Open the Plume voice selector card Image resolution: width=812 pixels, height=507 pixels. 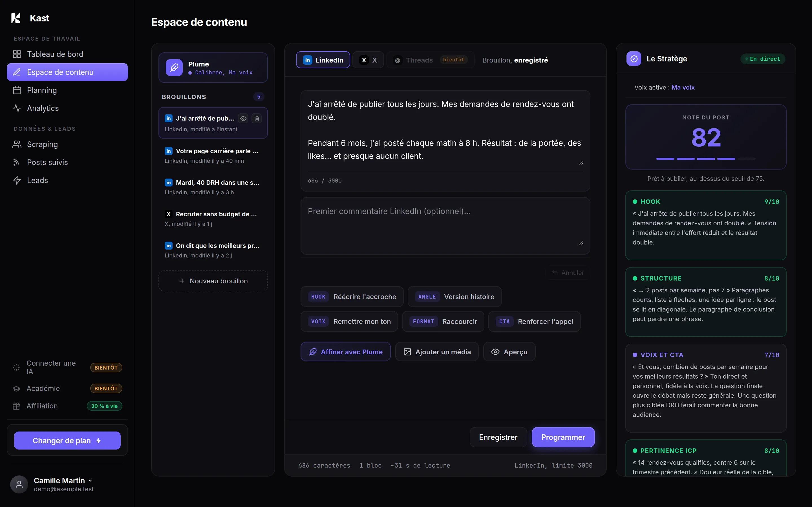click(213, 68)
